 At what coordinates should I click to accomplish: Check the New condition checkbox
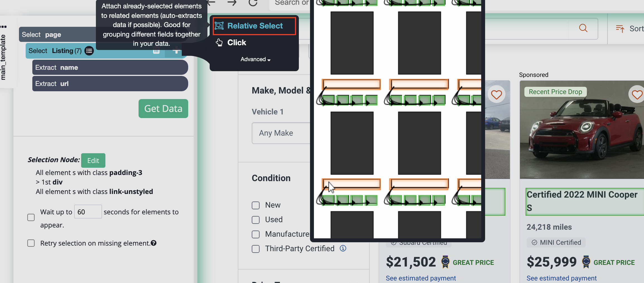256,205
